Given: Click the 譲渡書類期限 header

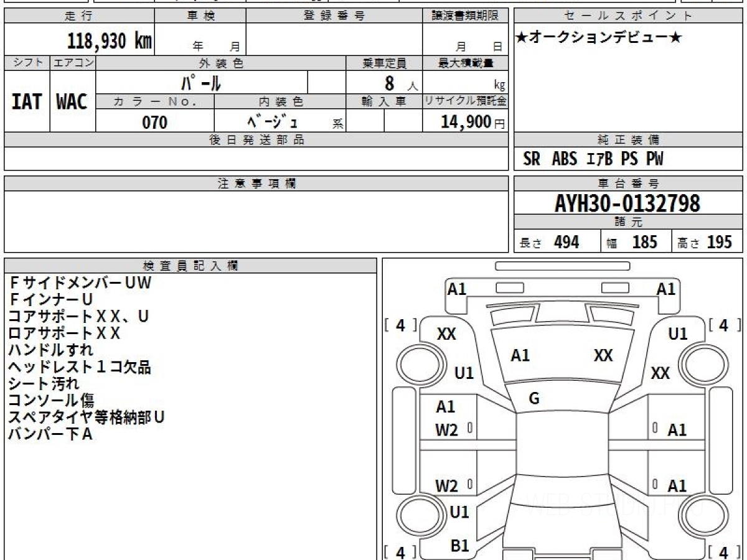Looking at the screenshot, I should [465, 16].
